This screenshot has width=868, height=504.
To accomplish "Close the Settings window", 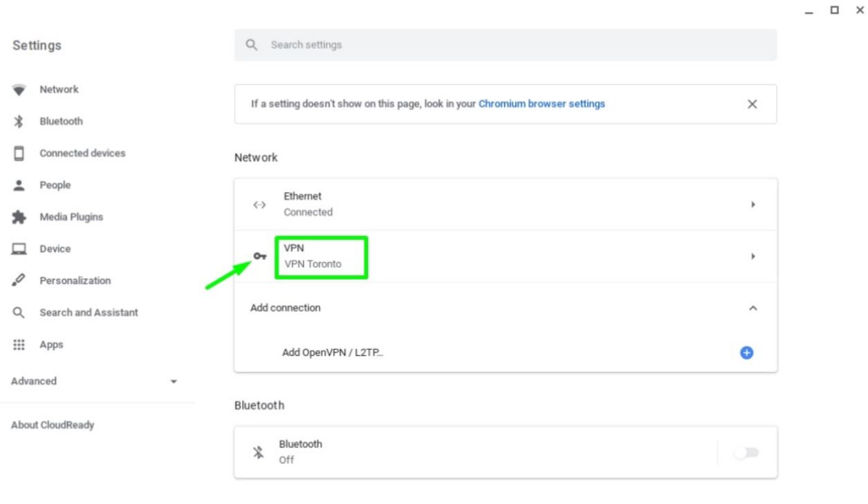I will coord(860,10).
